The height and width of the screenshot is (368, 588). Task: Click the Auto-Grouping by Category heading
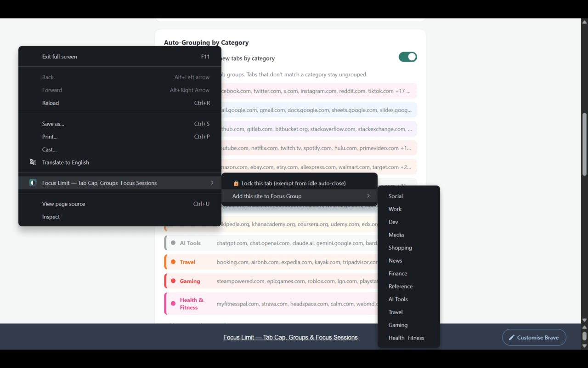point(206,43)
